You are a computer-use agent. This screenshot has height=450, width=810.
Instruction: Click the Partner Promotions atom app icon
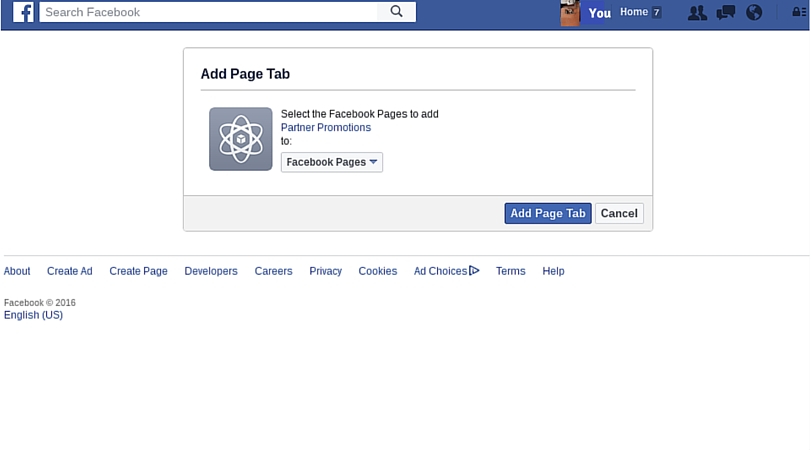(x=241, y=139)
